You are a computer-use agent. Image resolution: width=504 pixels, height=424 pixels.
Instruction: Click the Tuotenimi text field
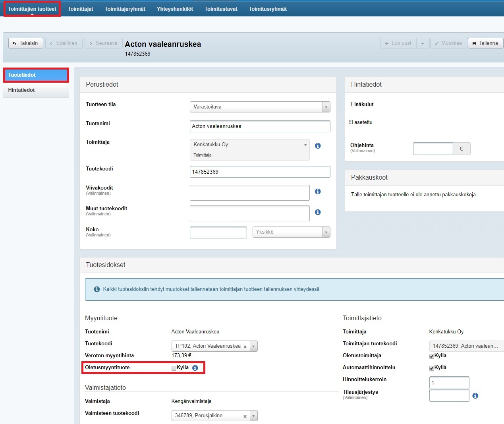(x=260, y=126)
